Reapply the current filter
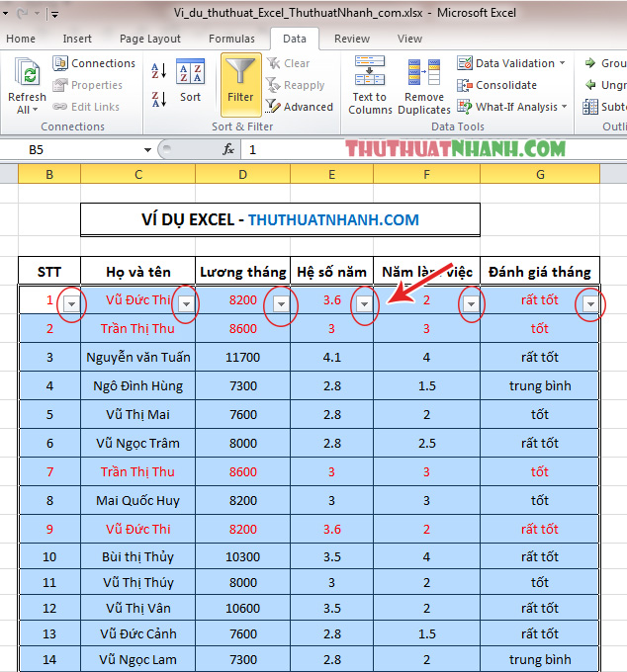The height and width of the screenshot is (672, 627). pos(295,85)
